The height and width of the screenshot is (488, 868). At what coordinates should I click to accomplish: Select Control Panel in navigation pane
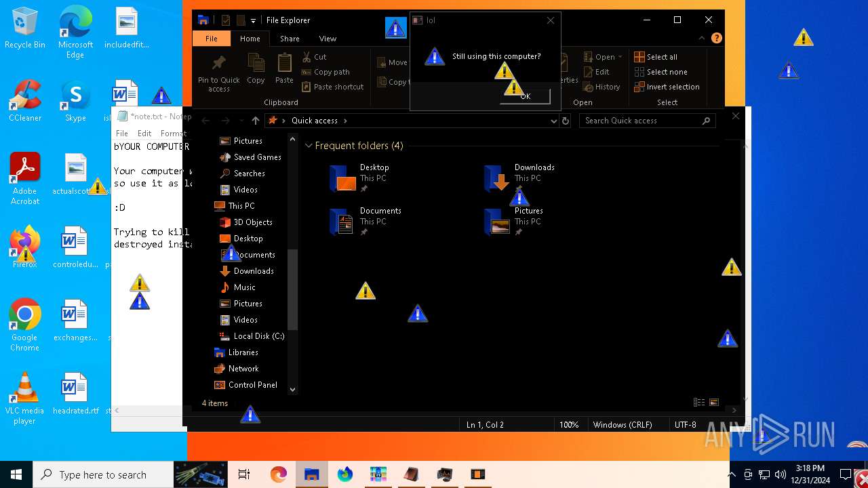(x=245, y=385)
